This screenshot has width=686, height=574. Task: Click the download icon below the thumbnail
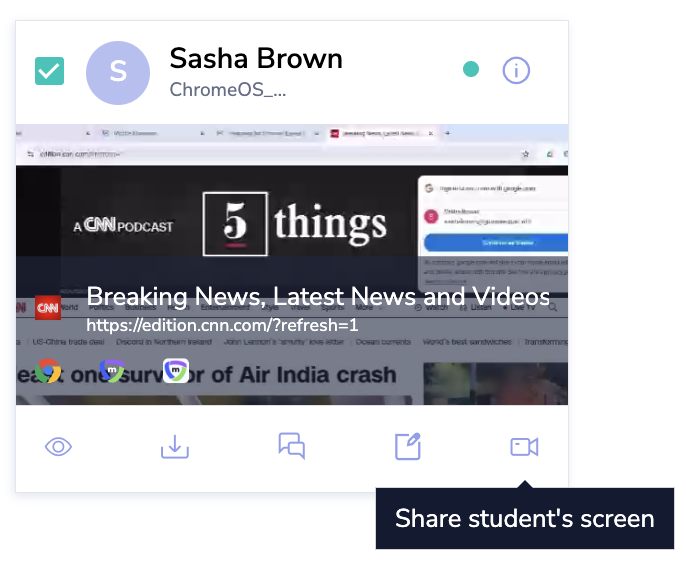(x=175, y=447)
